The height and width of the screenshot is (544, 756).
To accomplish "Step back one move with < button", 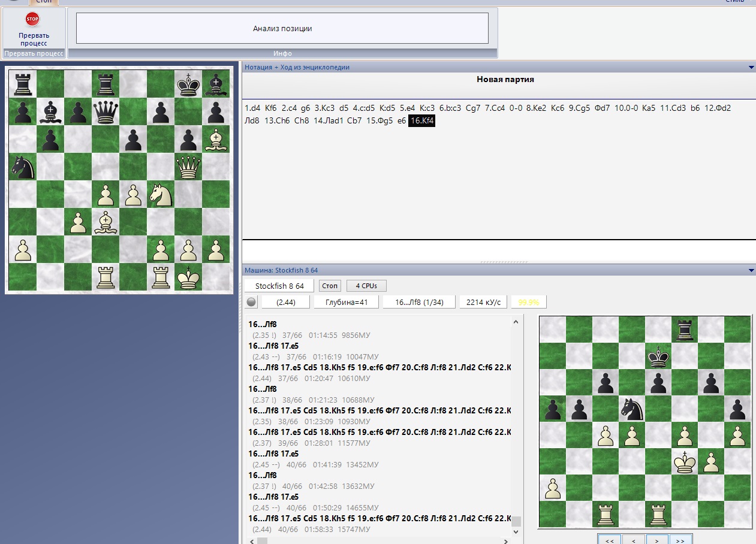I will tap(634, 539).
